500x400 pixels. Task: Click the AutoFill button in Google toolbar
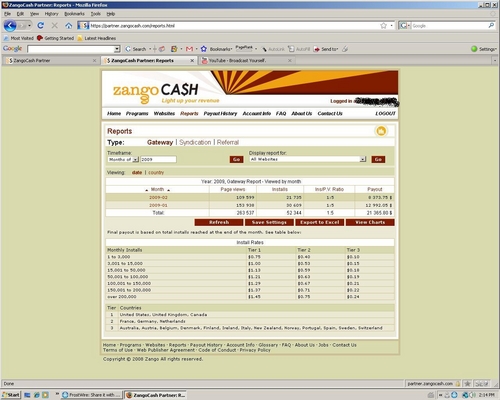[299, 49]
